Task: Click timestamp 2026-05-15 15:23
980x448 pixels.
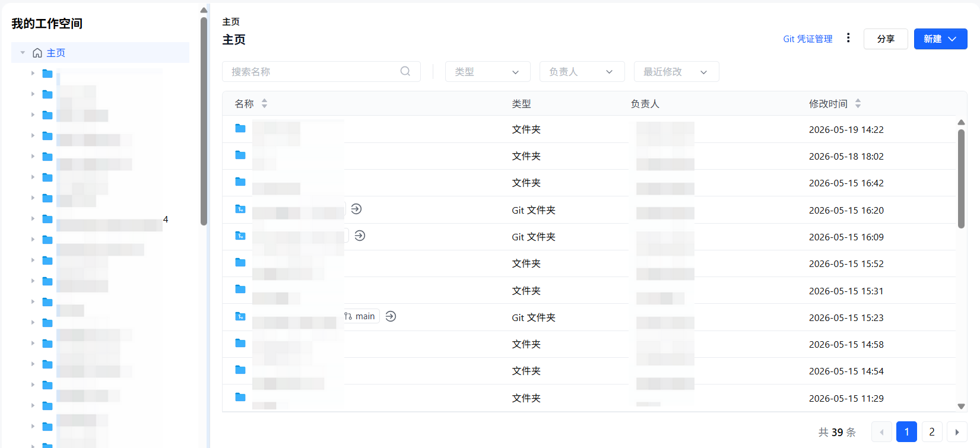Action: pyautogui.click(x=846, y=317)
